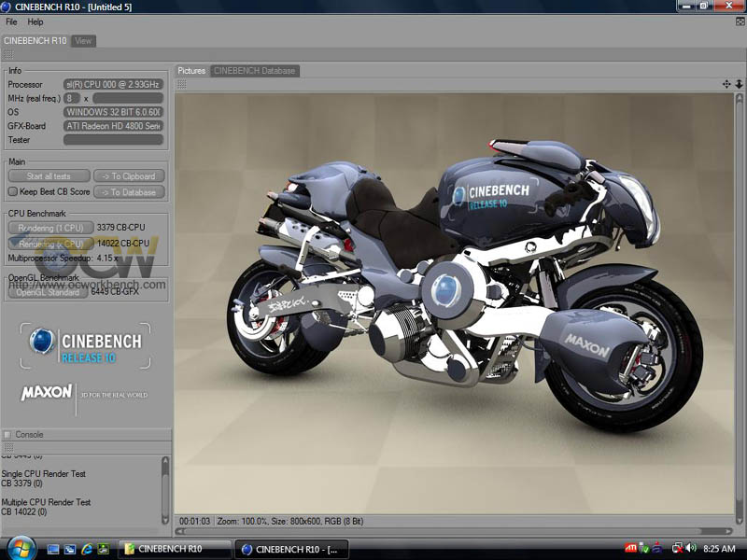Viewport: 747px width, 560px height.
Task: Switch to the CINEBENCH Database tab
Action: (x=255, y=71)
